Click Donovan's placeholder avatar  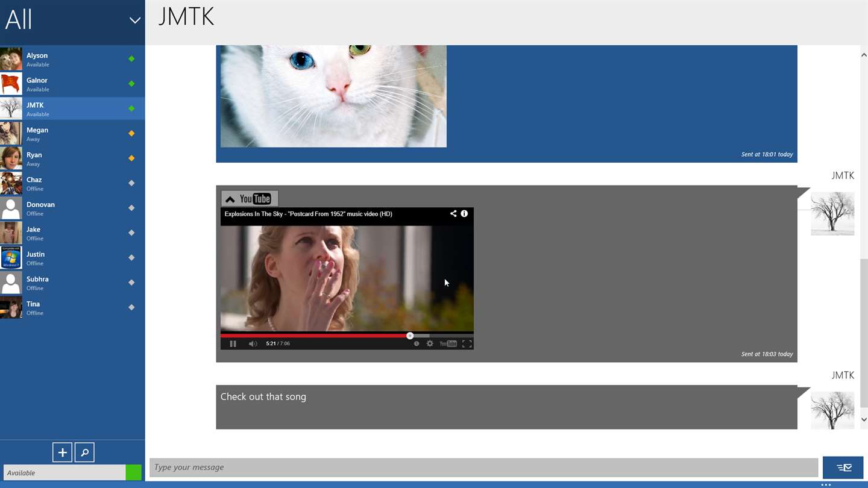[x=11, y=208]
